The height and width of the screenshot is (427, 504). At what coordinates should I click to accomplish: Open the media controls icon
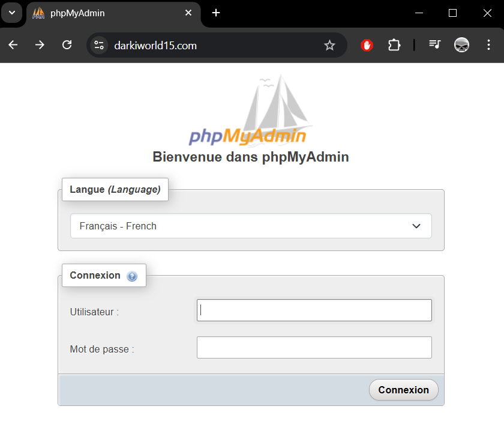click(x=434, y=44)
